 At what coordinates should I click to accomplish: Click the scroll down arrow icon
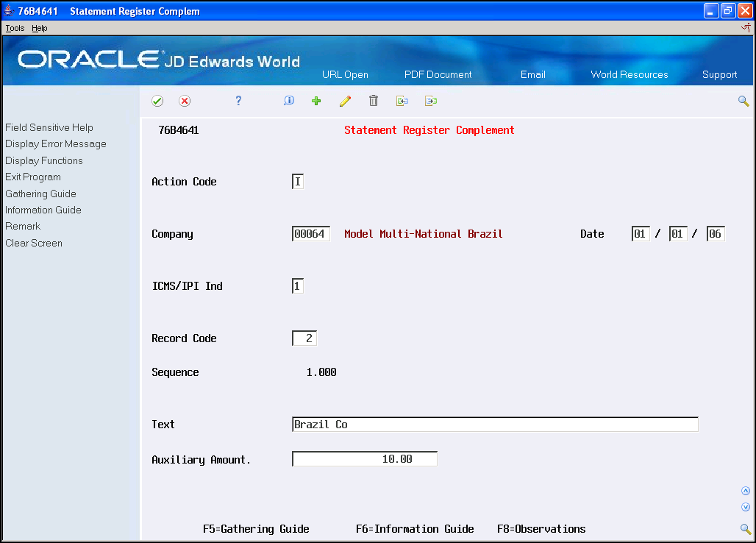(x=746, y=507)
